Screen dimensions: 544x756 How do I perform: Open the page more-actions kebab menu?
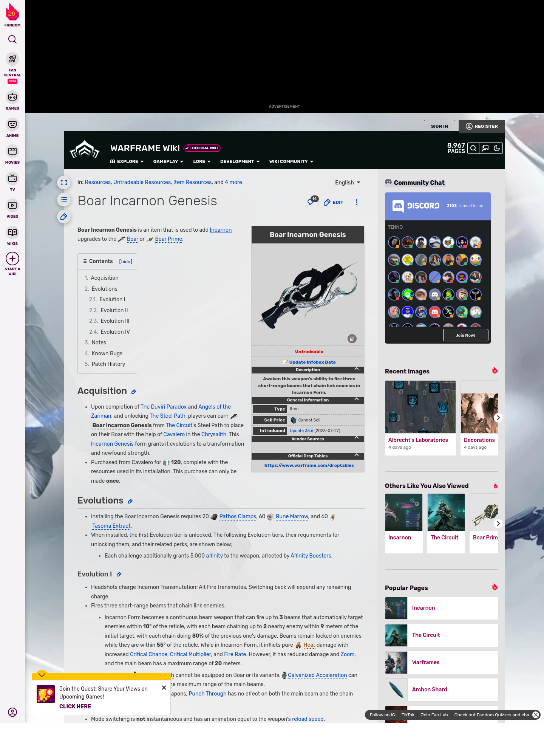tap(357, 202)
